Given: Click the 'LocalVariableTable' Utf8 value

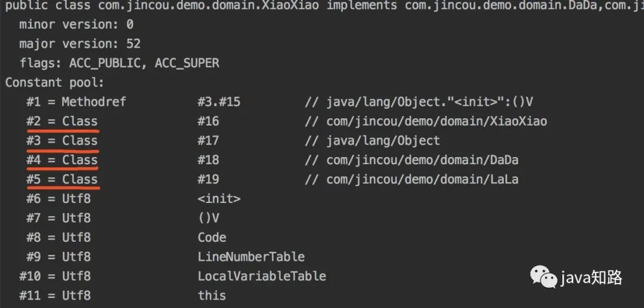Looking at the screenshot, I should point(262,276).
